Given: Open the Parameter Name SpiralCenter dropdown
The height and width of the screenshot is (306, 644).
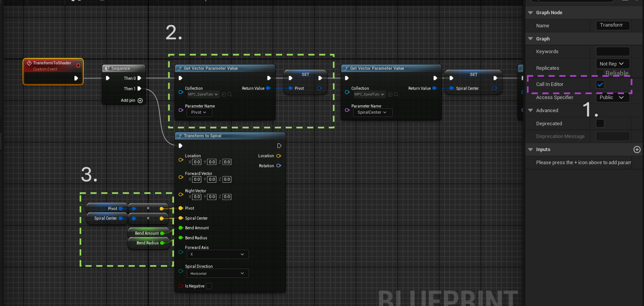Looking at the screenshot, I should point(372,113).
